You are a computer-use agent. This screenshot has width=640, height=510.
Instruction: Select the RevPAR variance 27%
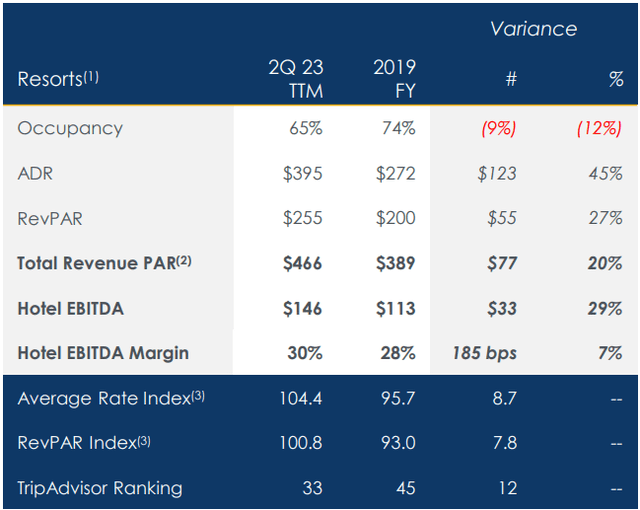pos(606,218)
